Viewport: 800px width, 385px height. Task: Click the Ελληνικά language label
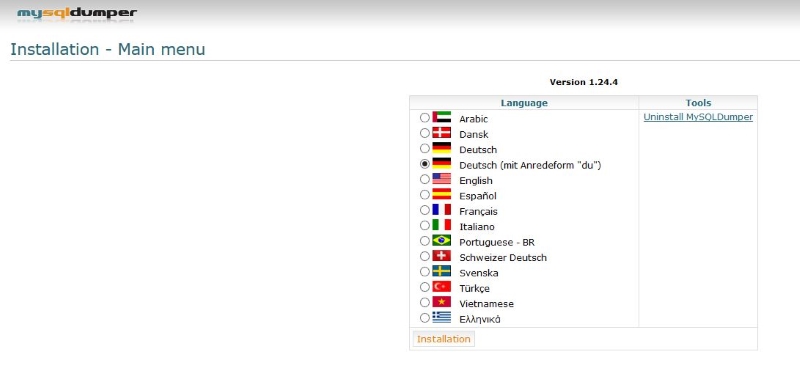click(480, 320)
